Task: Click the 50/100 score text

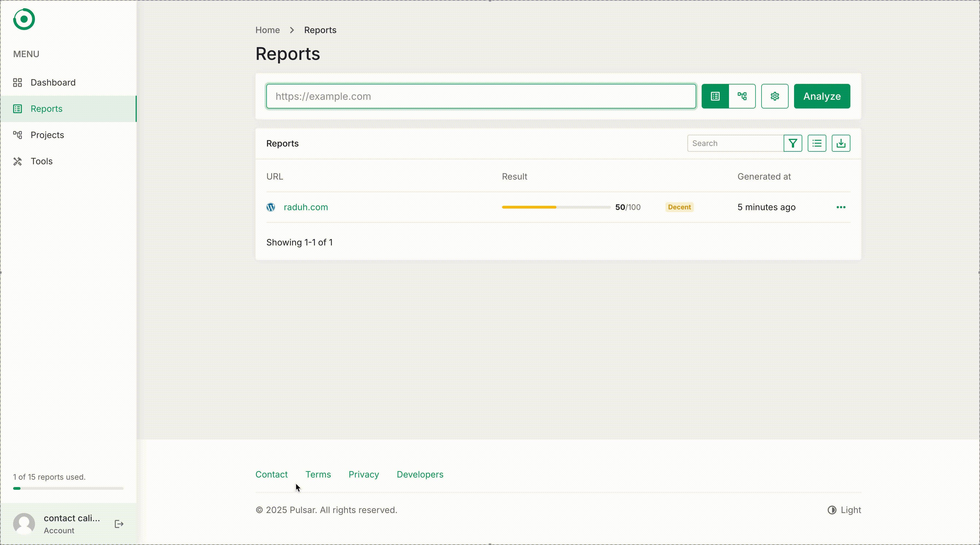Action: pyautogui.click(x=628, y=207)
